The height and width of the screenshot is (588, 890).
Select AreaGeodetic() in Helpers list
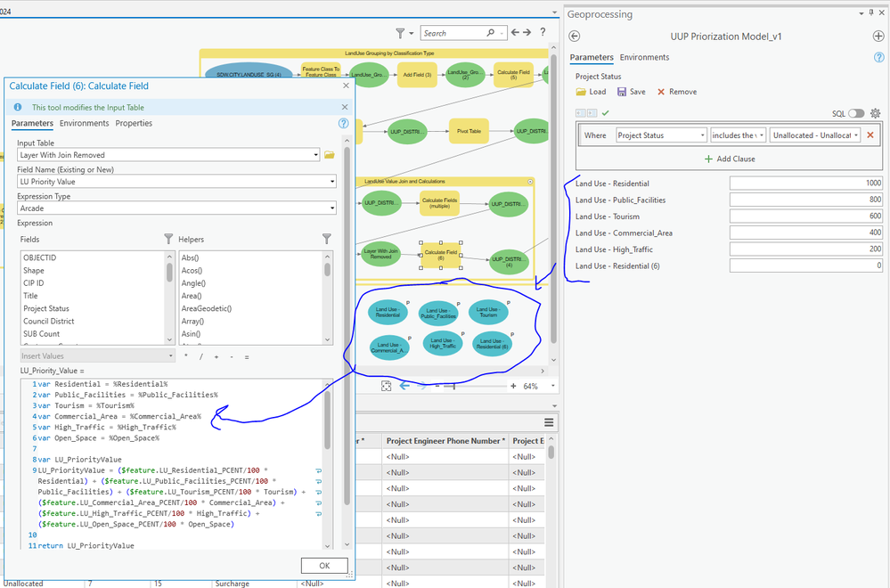click(207, 308)
